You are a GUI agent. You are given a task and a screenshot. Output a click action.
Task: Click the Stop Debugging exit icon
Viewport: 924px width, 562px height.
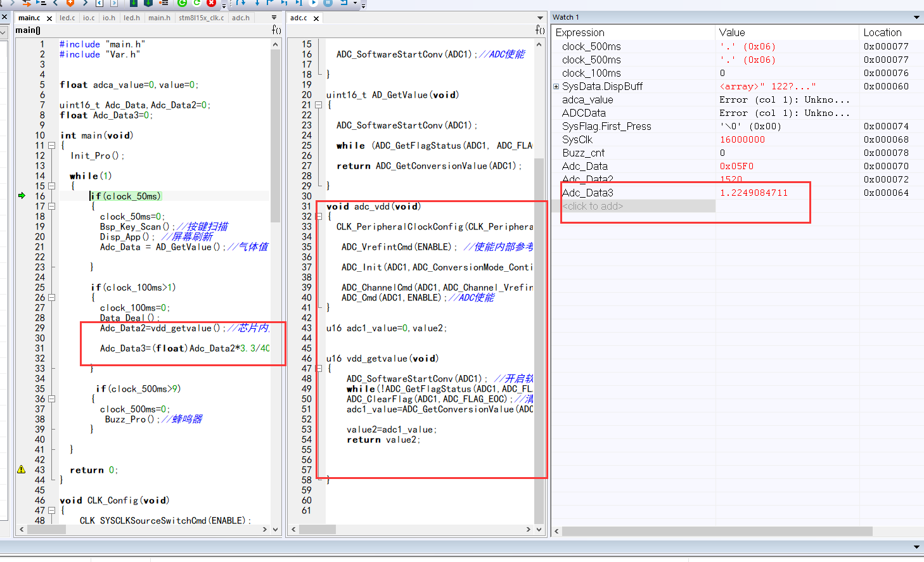343,4
